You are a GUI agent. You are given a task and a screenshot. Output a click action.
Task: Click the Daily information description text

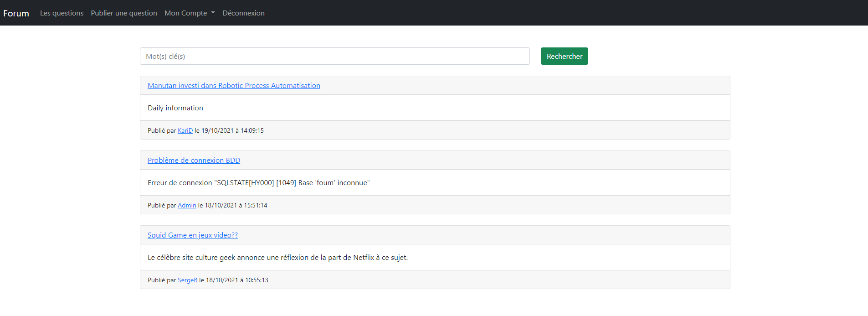(175, 108)
